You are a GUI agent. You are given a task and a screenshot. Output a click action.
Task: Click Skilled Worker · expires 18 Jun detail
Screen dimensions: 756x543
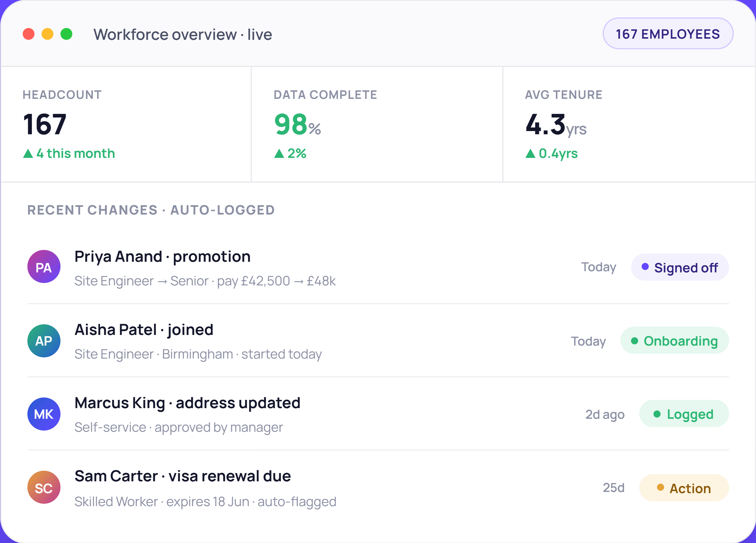(x=205, y=502)
